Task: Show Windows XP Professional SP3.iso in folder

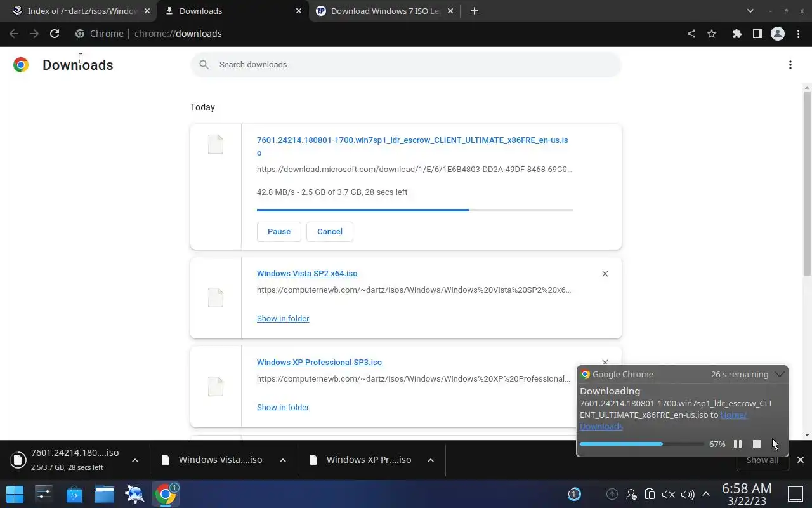Action: tap(283, 407)
